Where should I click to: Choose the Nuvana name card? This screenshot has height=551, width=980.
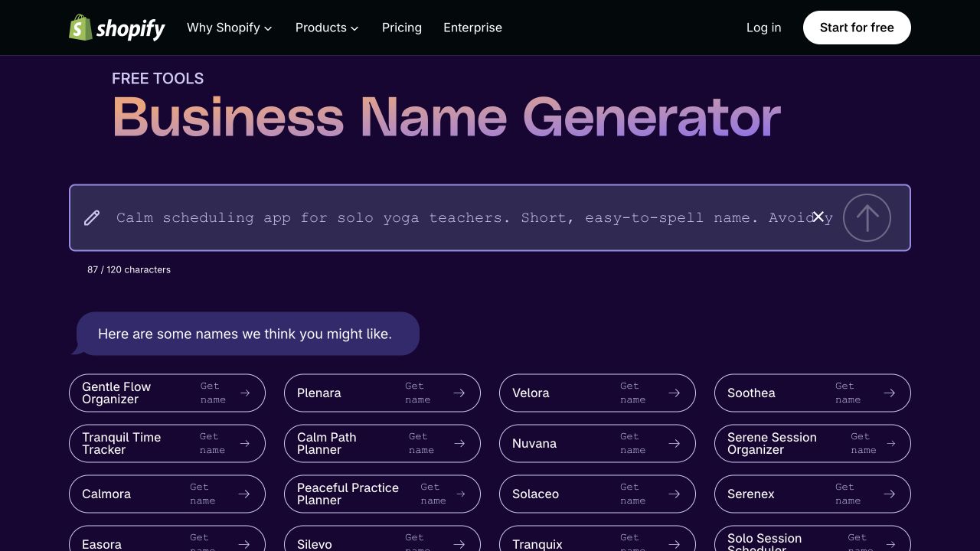[x=597, y=444]
